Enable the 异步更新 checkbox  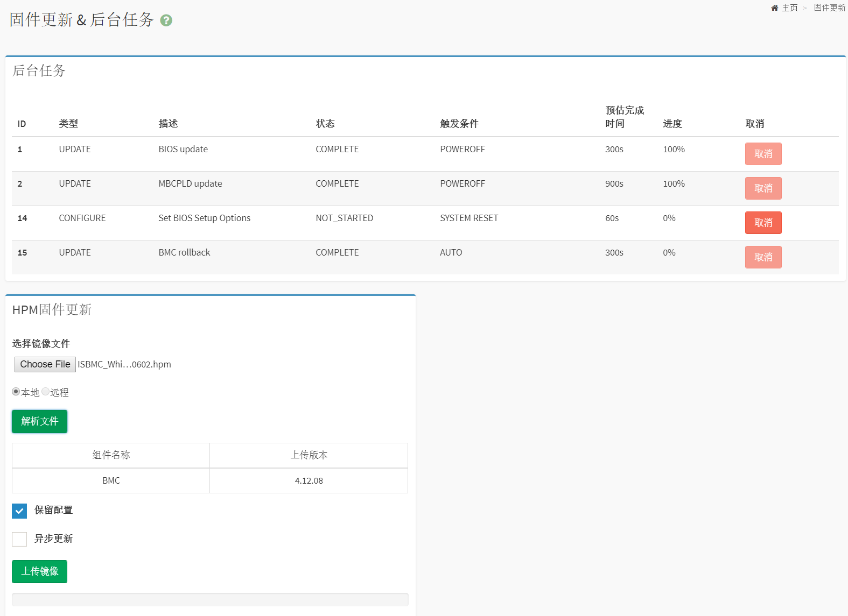(19, 539)
